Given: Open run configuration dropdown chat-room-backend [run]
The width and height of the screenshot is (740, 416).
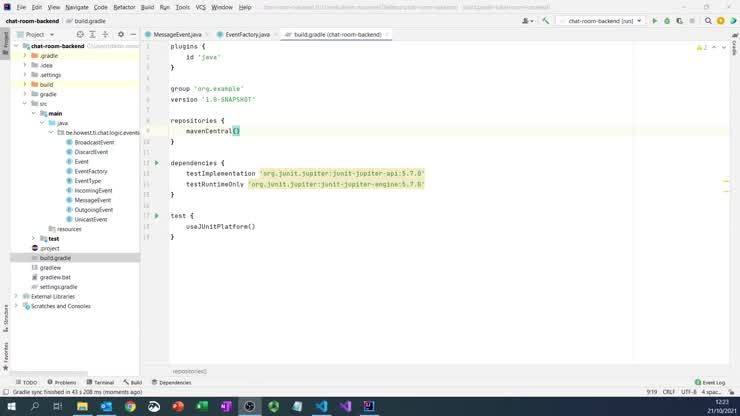Looking at the screenshot, I should coord(601,21).
